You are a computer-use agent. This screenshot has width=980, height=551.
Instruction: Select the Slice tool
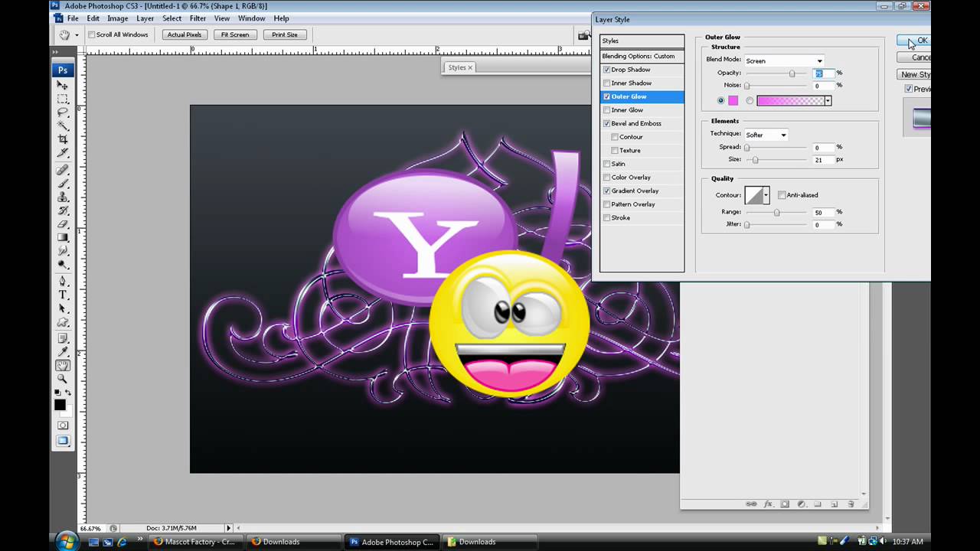click(63, 153)
